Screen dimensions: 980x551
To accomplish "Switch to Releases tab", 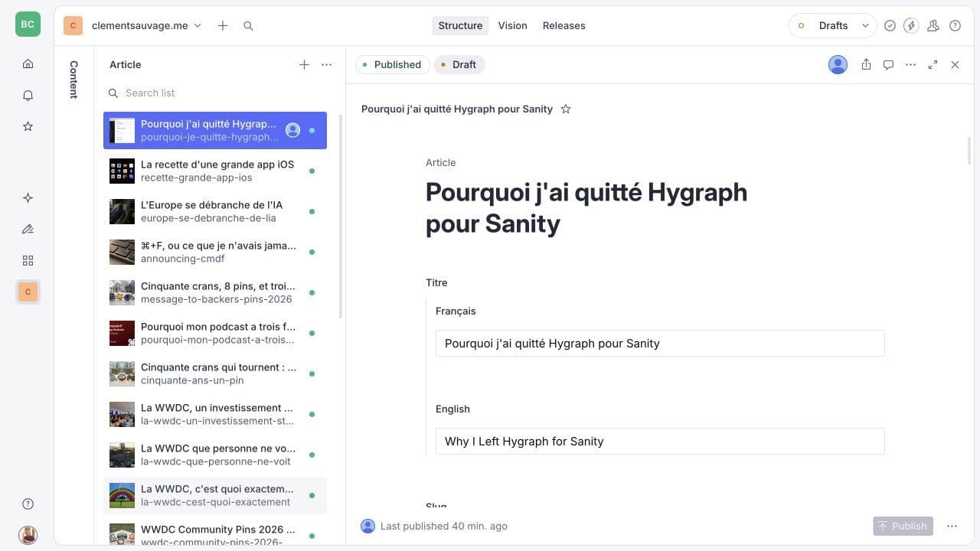I will pos(563,25).
